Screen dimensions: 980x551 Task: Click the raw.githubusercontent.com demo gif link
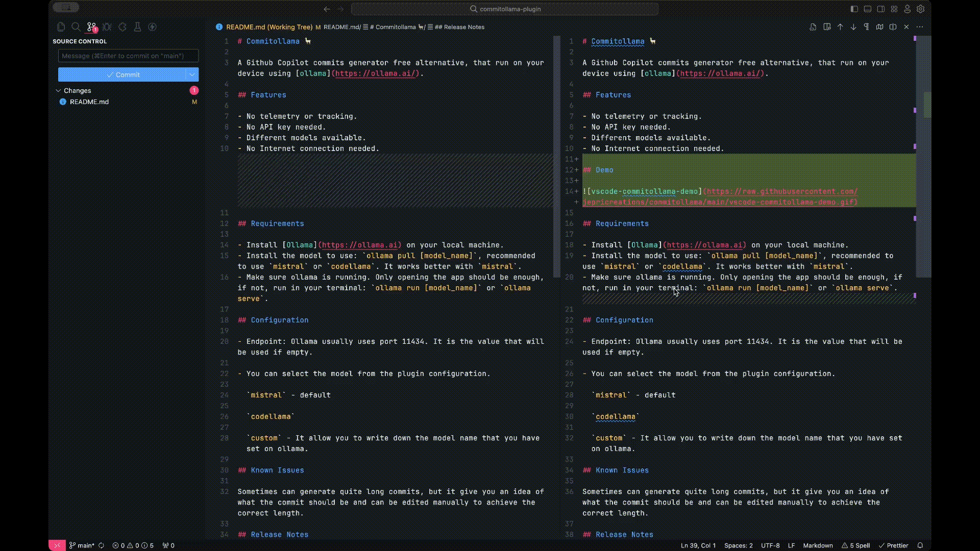(x=720, y=197)
